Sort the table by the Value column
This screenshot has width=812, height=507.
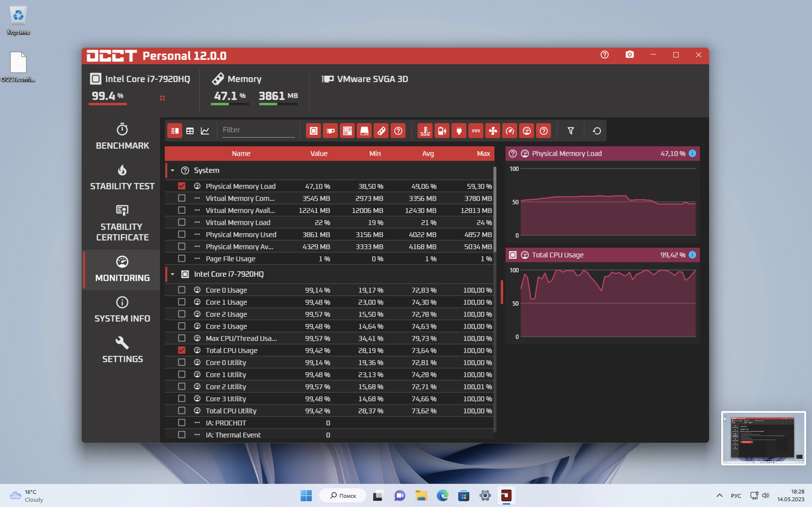pos(319,154)
